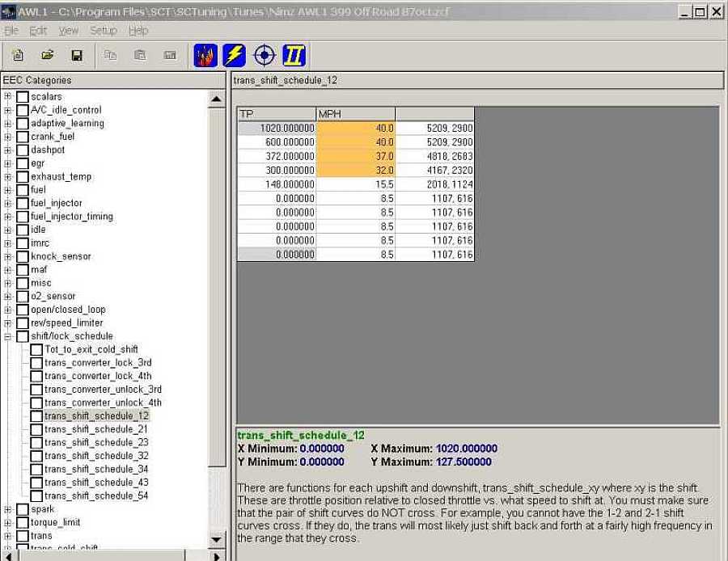
Task: Select the exhaust_temp tree item
Action: click(x=61, y=177)
